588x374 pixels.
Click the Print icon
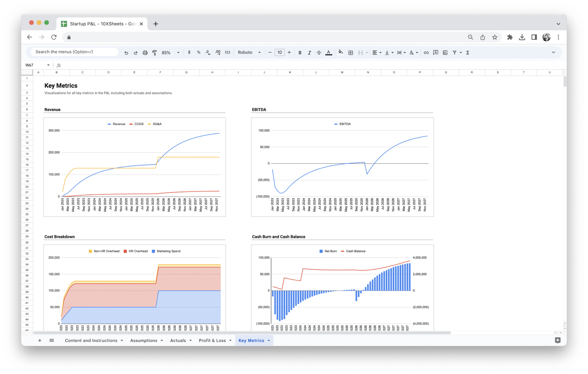coord(145,53)
